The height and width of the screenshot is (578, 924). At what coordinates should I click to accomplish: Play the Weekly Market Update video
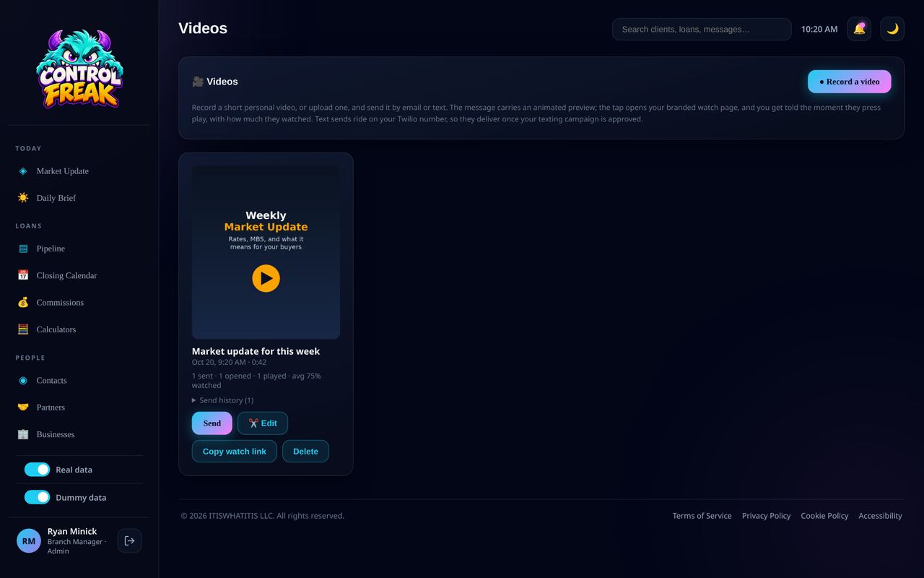pyautogui.click(x=266, y=278)
